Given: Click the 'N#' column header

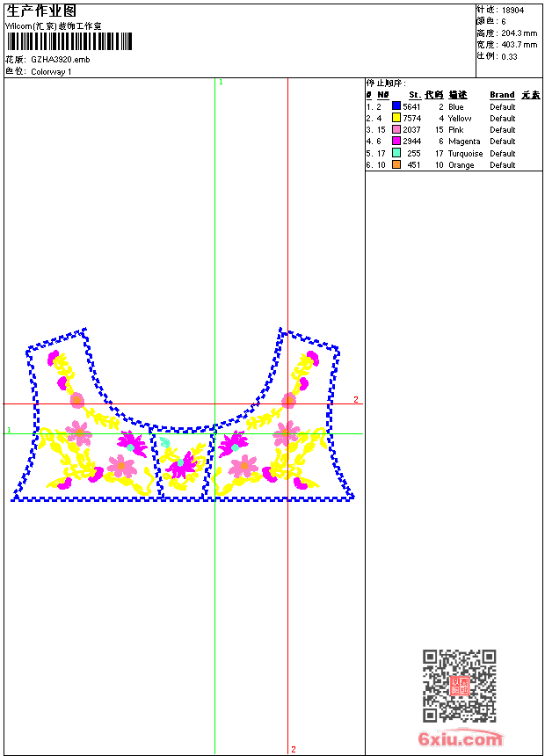Looking at the screenshot, I should [x=383, y=95].
